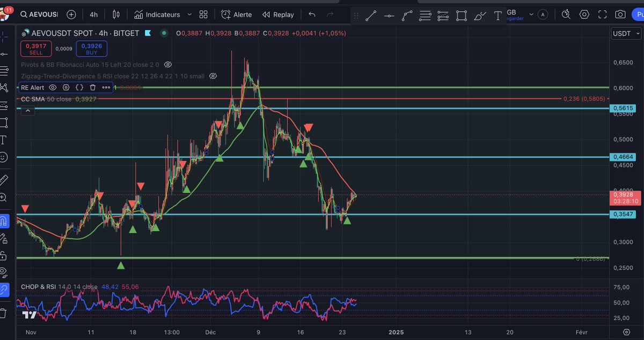Show the Pivots & BB Fibonacci indicator
The image size is (644, 340).
167,64
